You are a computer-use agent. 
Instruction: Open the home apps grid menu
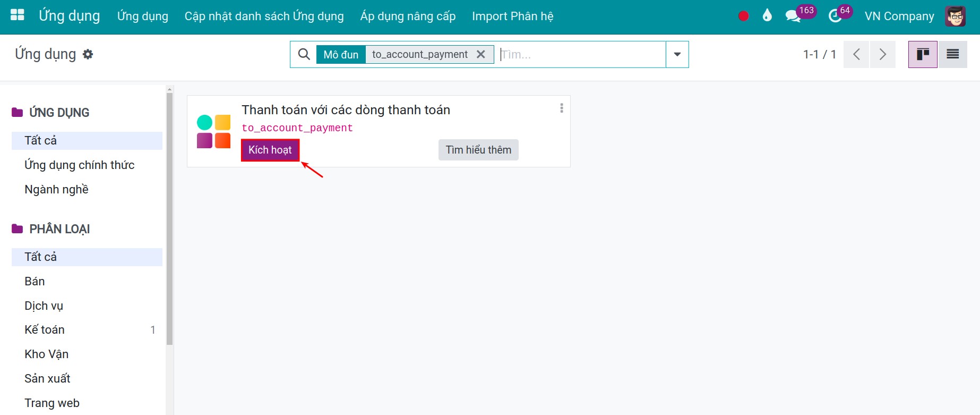tap(18, 15)
